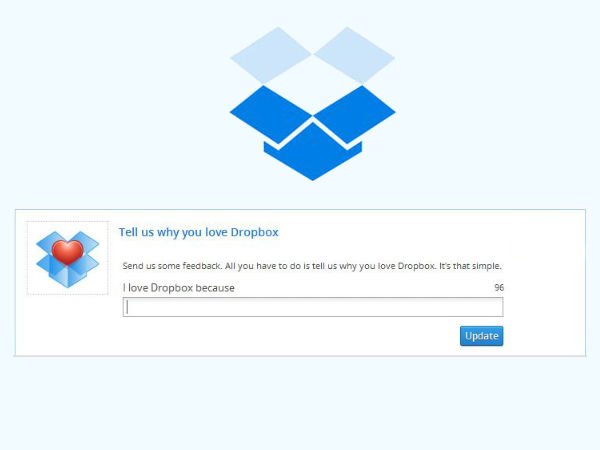
Task: Click the "Tell us why you love Dropbox" heading
Action: [x=199, y=232]
